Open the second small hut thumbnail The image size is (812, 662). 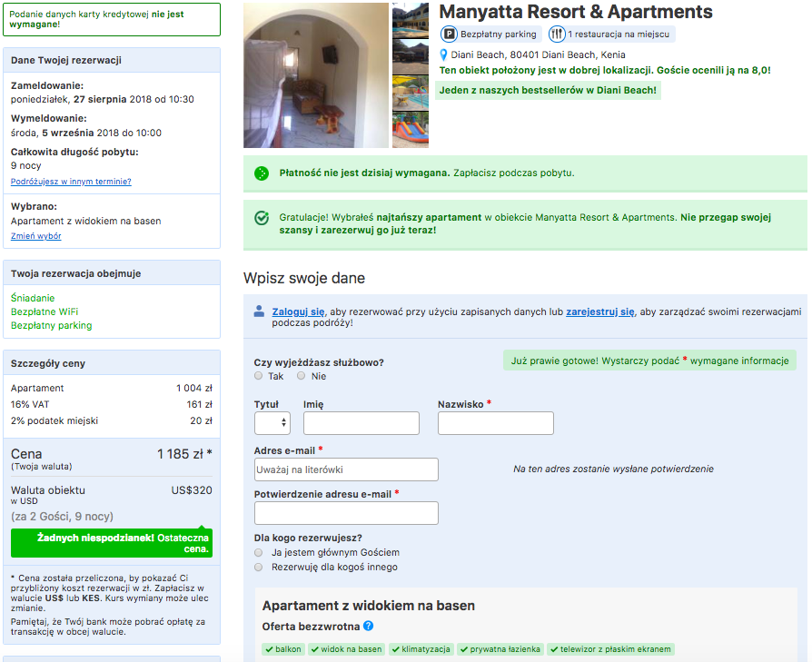click(x=411, y=57)
